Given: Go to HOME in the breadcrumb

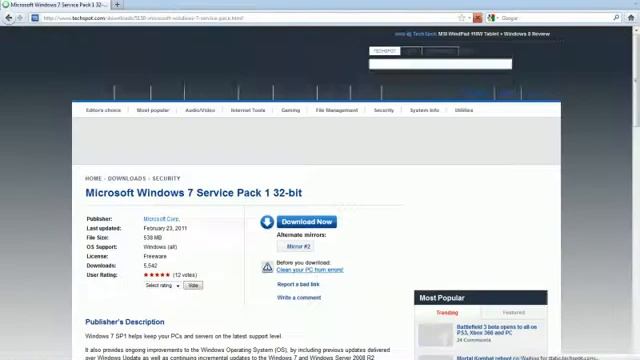Looking at the screenshot, I should tap(93, 178).
